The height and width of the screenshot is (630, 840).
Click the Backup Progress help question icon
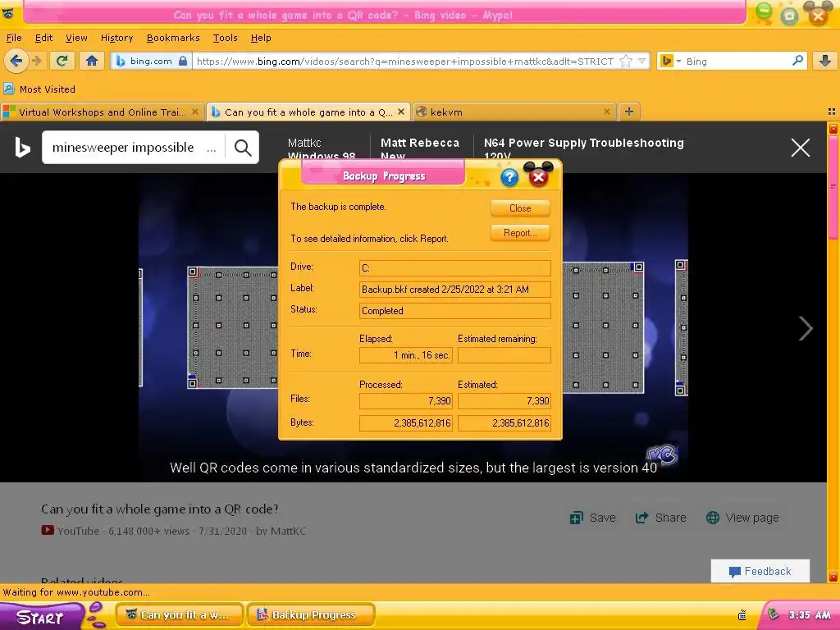[x=509, y=177]
